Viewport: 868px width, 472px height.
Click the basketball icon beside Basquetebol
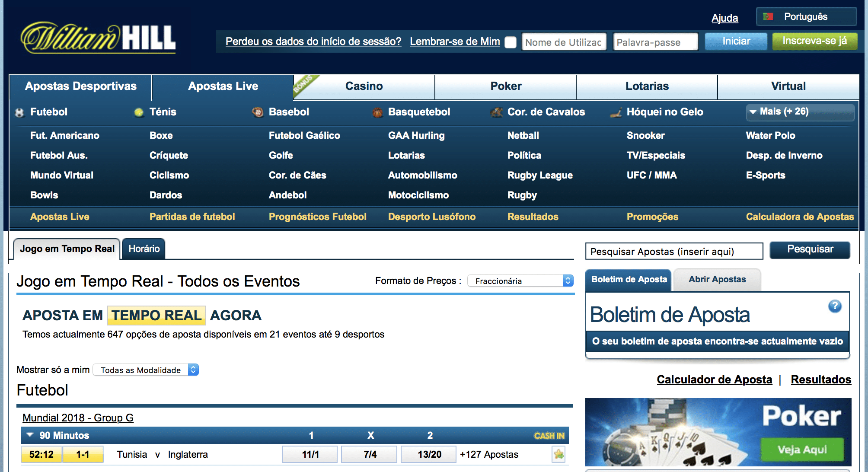pos(377,113)
